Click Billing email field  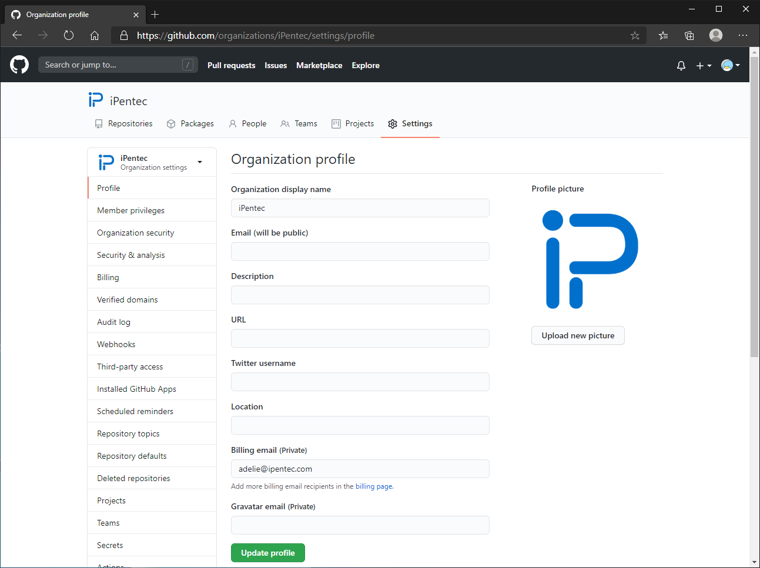360,469
